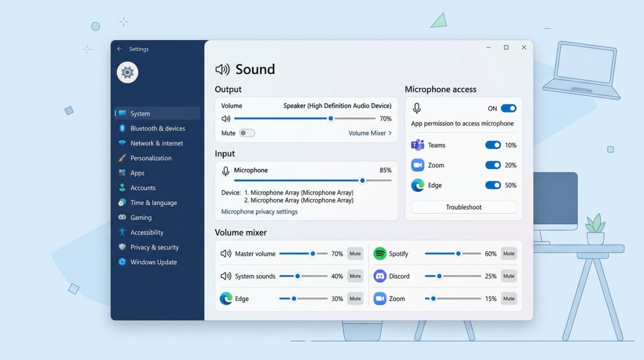Click the Zoom icon in Microphone access
644x360 pixels.
pos(418,165)
